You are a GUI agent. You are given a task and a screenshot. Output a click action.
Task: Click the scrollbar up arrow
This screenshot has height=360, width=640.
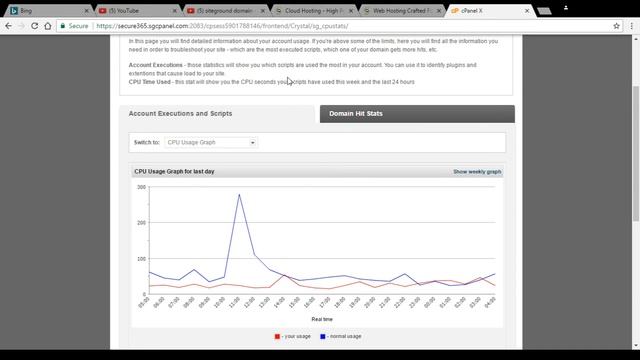pos(636,39)
